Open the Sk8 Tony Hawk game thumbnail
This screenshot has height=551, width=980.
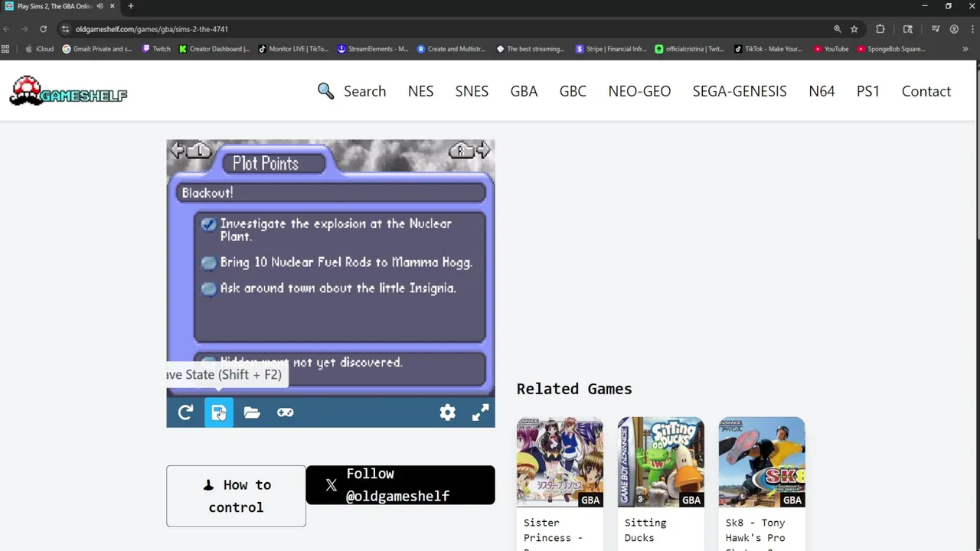click(x=762, y=462)
